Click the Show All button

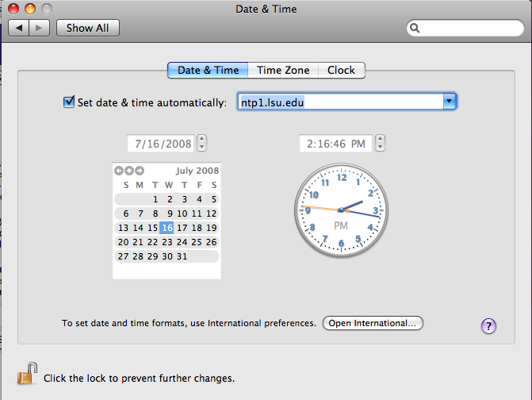click(x=87, y=28)
